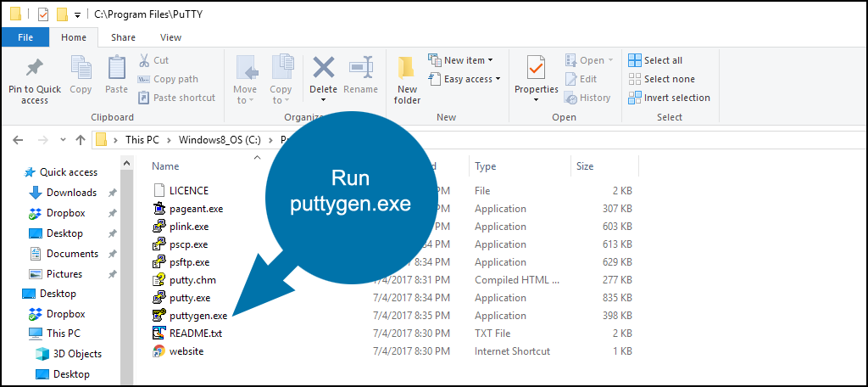Click Paste shortcut in the ribbon
Image resolution: width=868 pixels, height=387 pixels.
tap(177, 98)
